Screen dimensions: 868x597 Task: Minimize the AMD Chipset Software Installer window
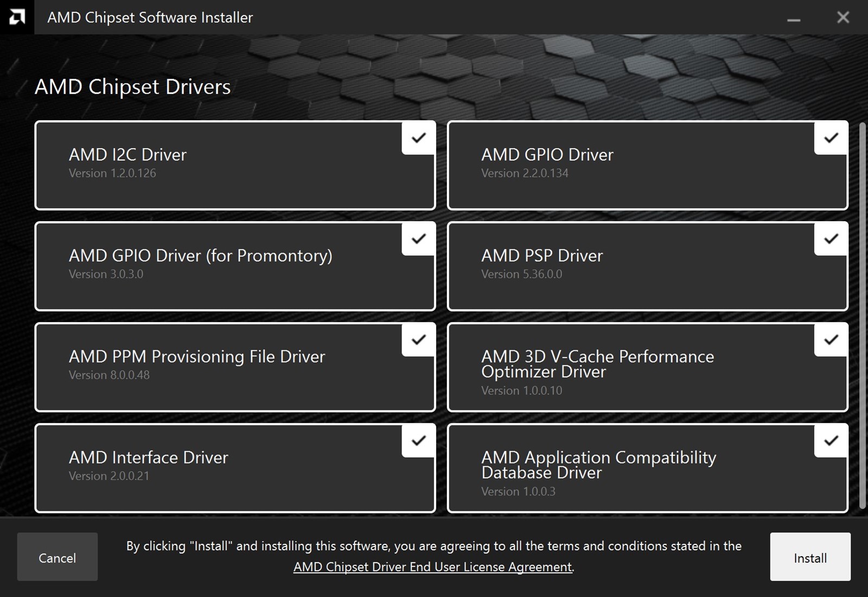(x=794, y=20)
